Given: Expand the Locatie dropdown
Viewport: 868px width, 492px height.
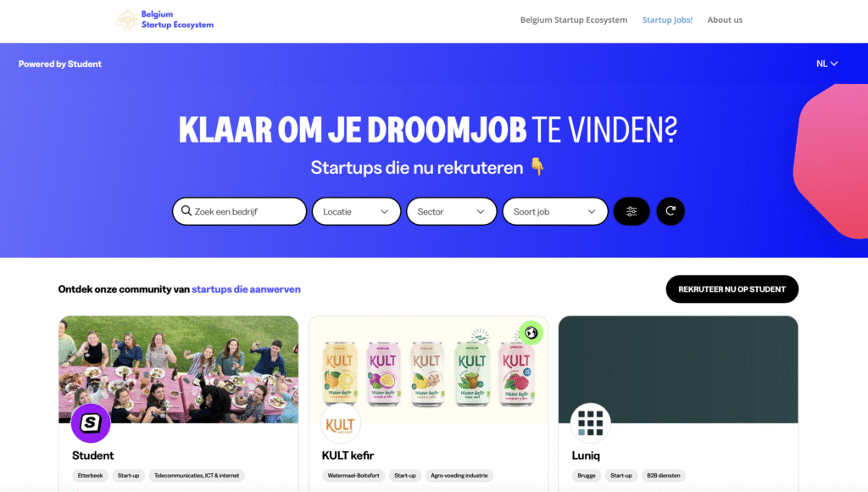Looking at the screenshot, I should pyautogui.click(x=356, y=212).
